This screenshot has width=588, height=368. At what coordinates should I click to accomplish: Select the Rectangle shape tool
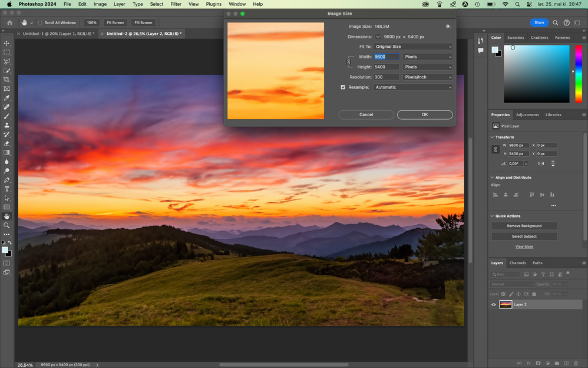pyautogui.click(x=6, y=207)
